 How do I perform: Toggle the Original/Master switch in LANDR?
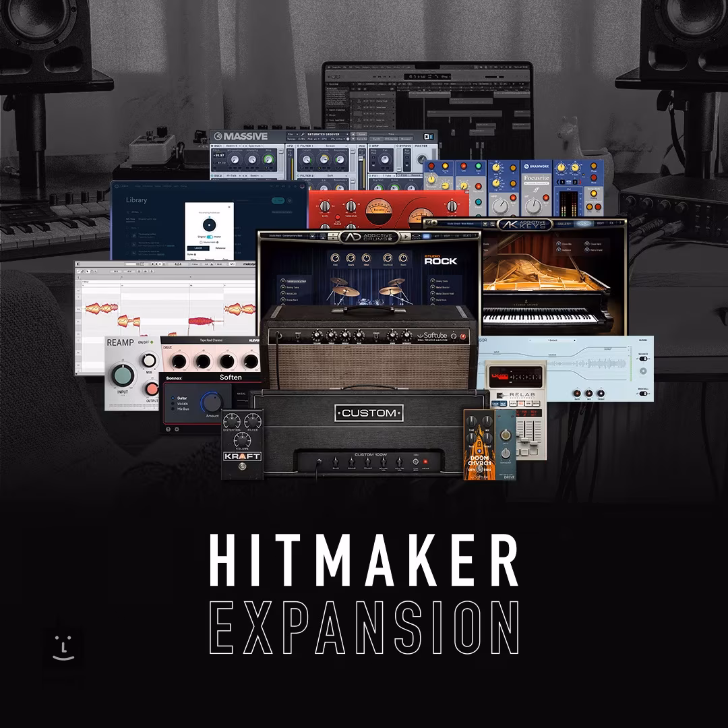[x=210, y=237]
